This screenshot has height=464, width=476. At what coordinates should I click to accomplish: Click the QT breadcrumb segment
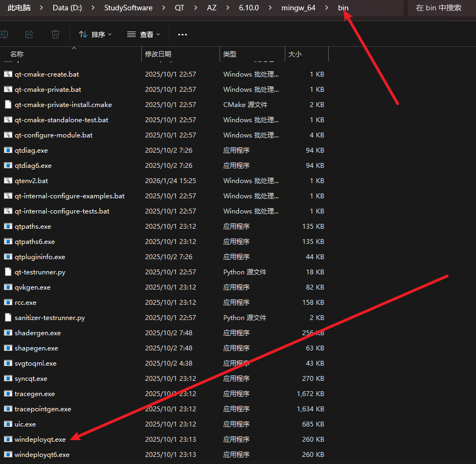(x=179, y=8)
